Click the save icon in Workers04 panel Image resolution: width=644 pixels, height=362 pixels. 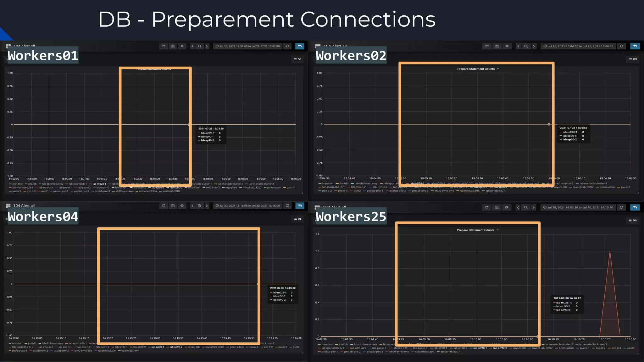point(173,206)
